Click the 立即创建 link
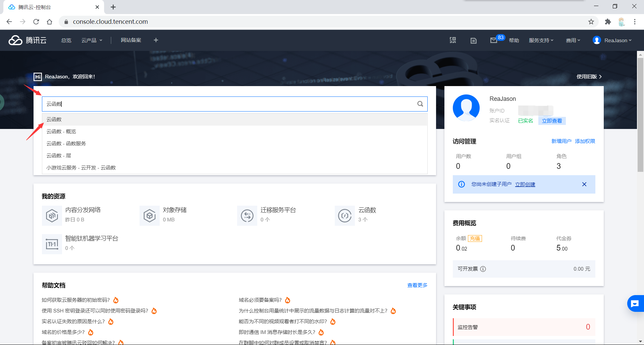 (525, 185)
